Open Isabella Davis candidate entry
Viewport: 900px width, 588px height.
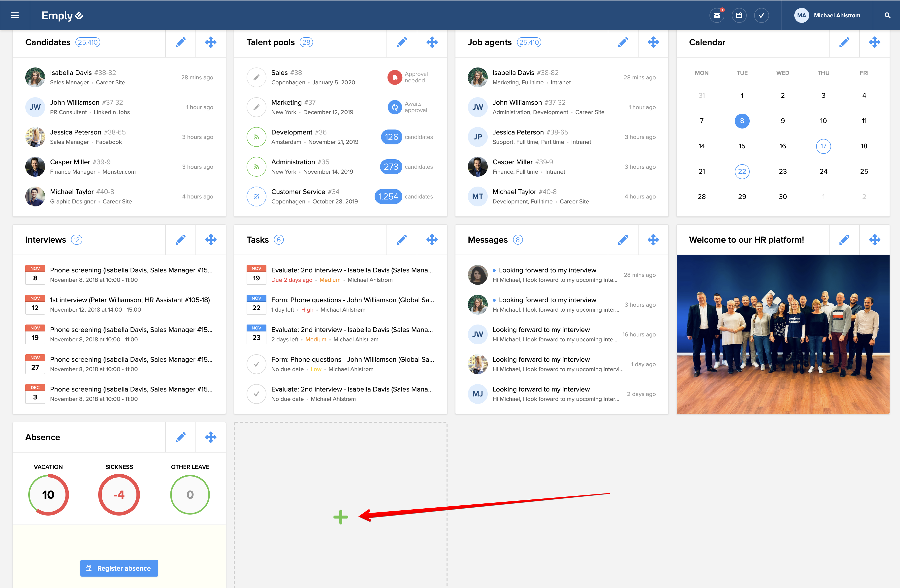pos(71,73)
